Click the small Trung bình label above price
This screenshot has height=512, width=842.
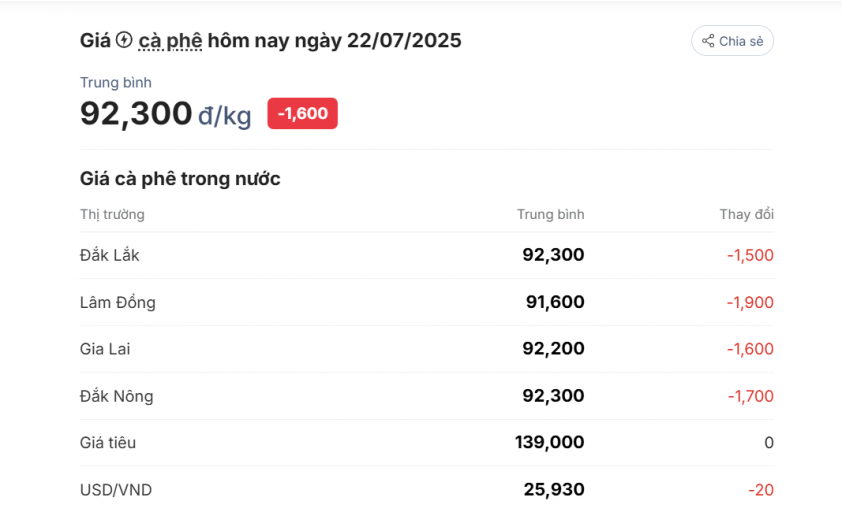115,83
